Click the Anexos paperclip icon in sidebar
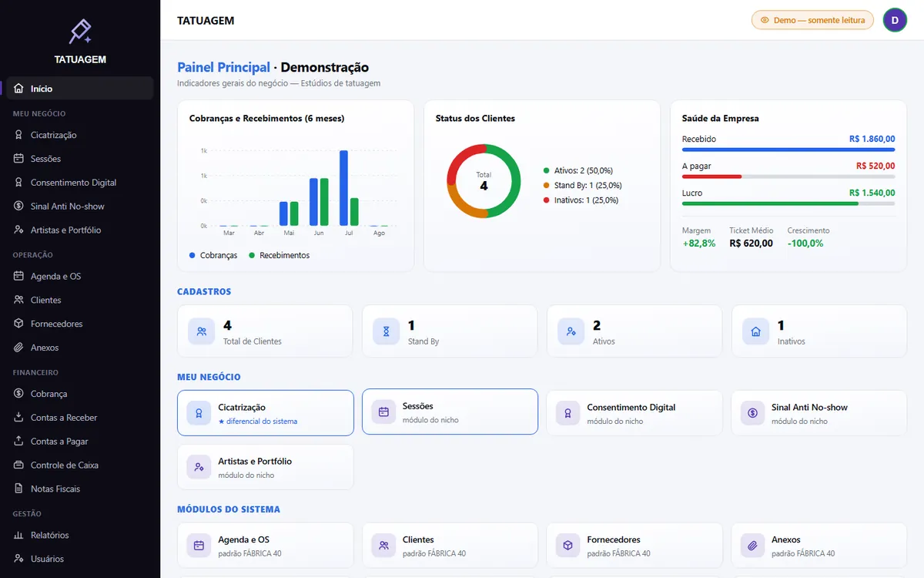Screen dimensions: 924x578 pos(18,348)
